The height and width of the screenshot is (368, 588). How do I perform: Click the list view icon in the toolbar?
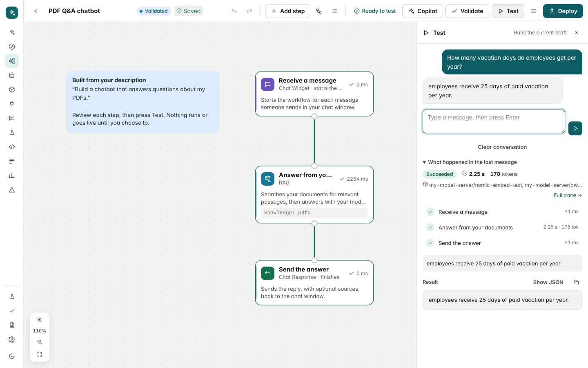click(x=334, y=11)
